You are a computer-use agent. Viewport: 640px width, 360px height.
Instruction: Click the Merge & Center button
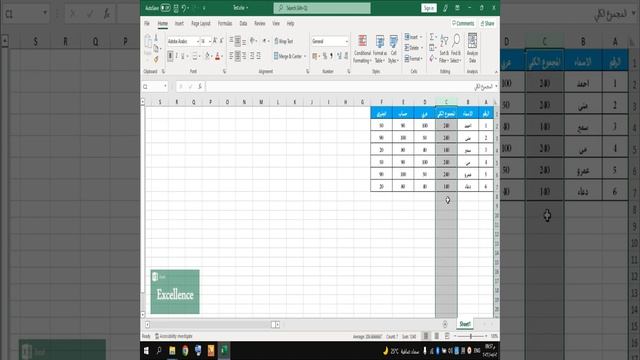288,56
